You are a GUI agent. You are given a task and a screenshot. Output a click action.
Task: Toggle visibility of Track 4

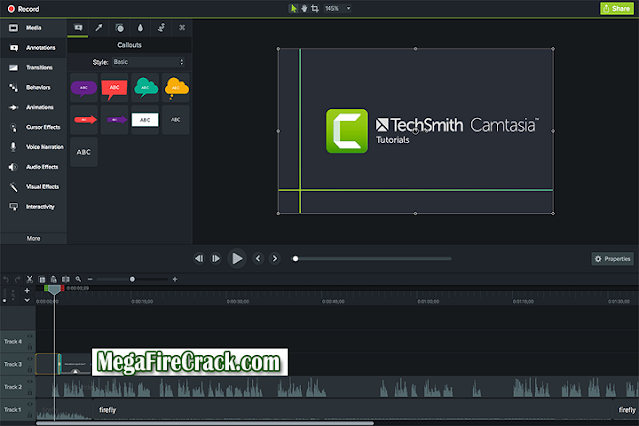point(30,336)
